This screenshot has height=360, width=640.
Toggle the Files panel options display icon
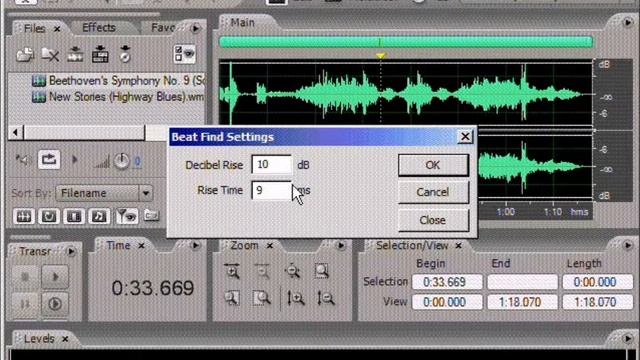point(184,54)
